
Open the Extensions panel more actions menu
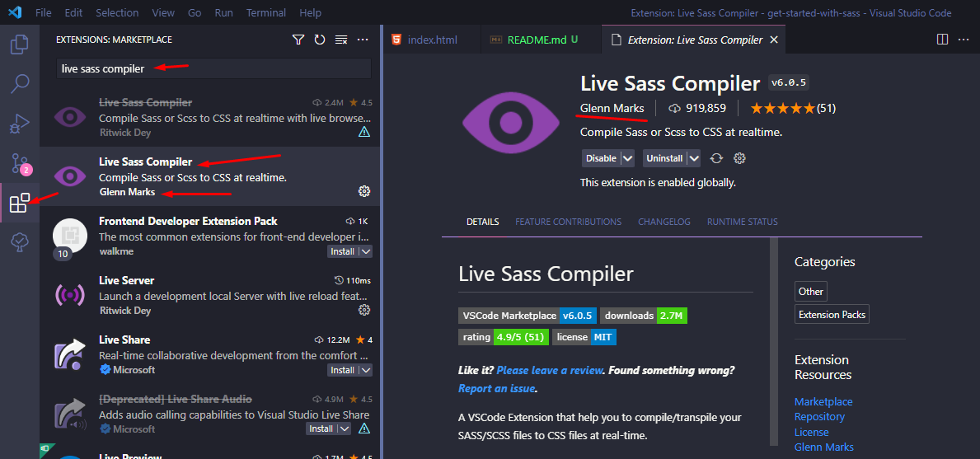363,40
